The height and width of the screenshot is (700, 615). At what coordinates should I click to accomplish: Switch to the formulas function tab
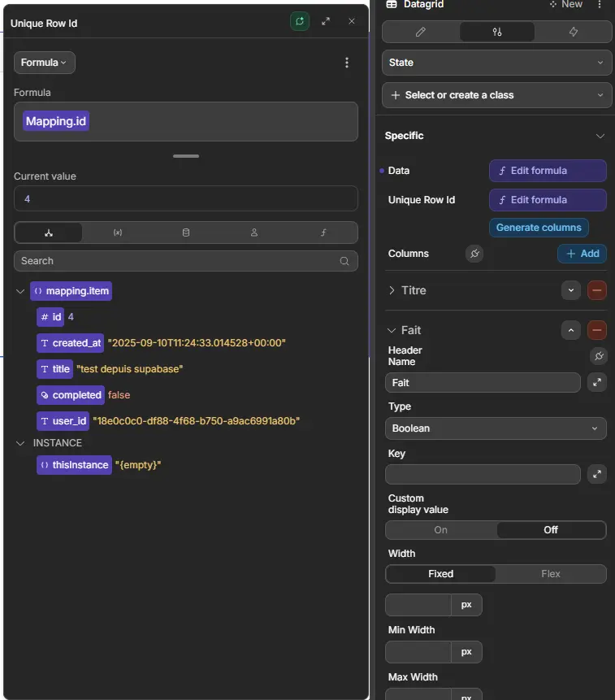(323, 233)
